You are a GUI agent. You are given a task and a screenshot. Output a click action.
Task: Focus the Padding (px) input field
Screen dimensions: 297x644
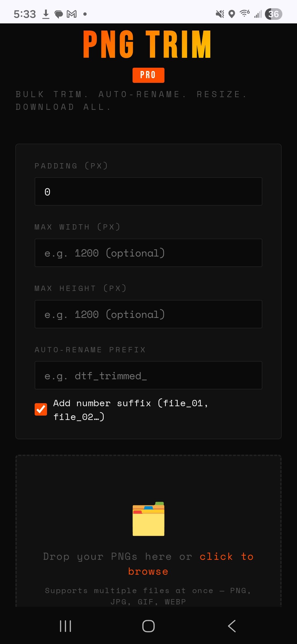tap(148, 192)
